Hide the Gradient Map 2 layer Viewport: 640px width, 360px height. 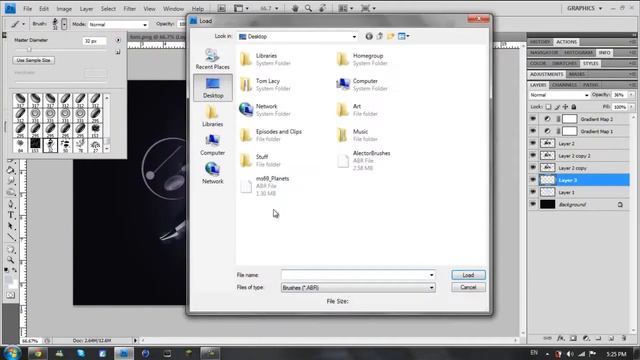(533, 119)
